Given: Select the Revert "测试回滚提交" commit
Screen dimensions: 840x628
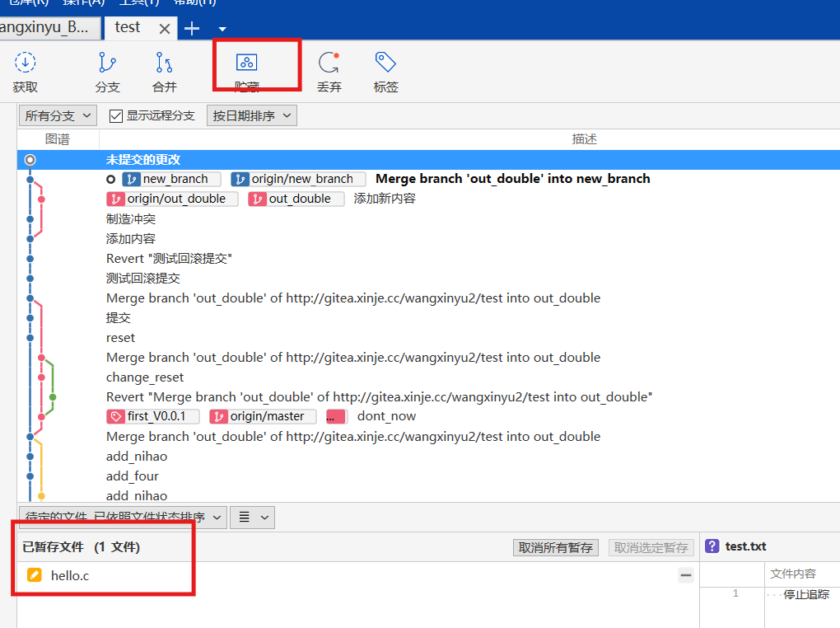Looking at the screenshot, I should [x=169, y=259].
